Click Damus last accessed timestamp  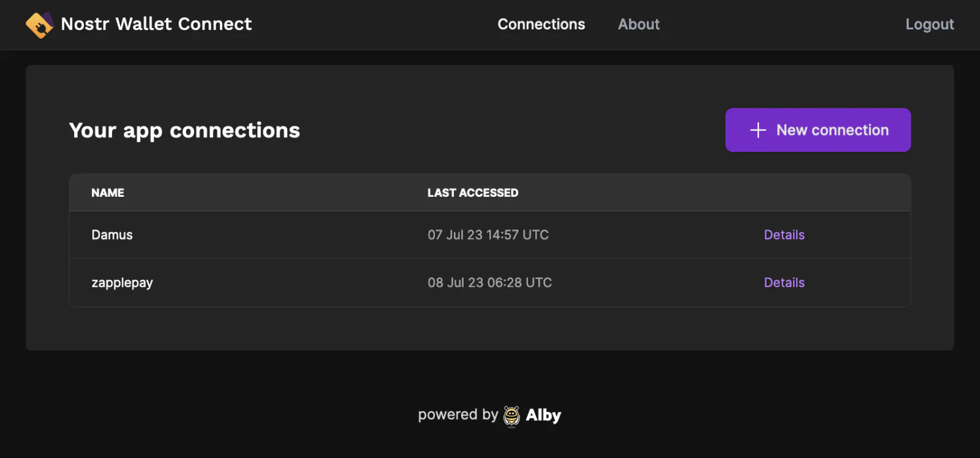point(488,235)
